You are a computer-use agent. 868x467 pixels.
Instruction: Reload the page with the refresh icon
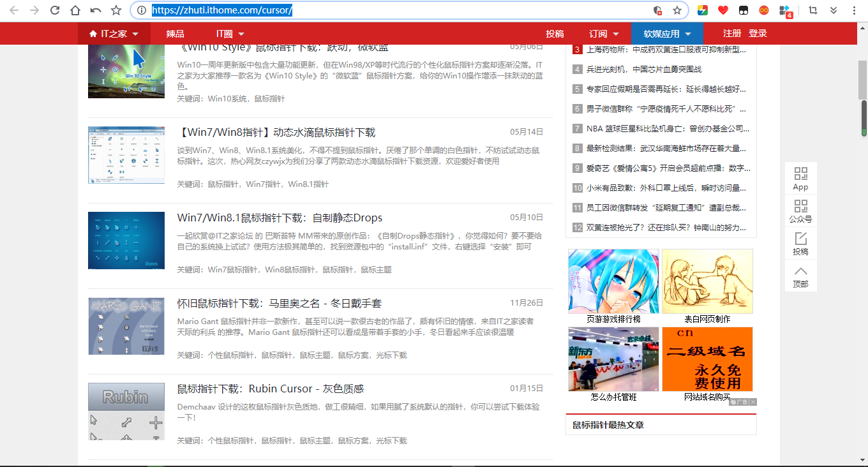click(55, 10)
